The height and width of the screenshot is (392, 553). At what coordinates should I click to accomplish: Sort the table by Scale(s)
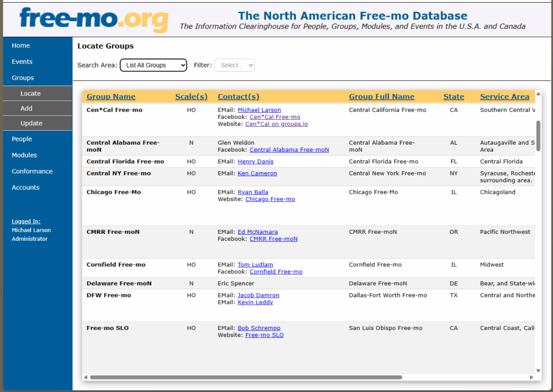point(191,96)
